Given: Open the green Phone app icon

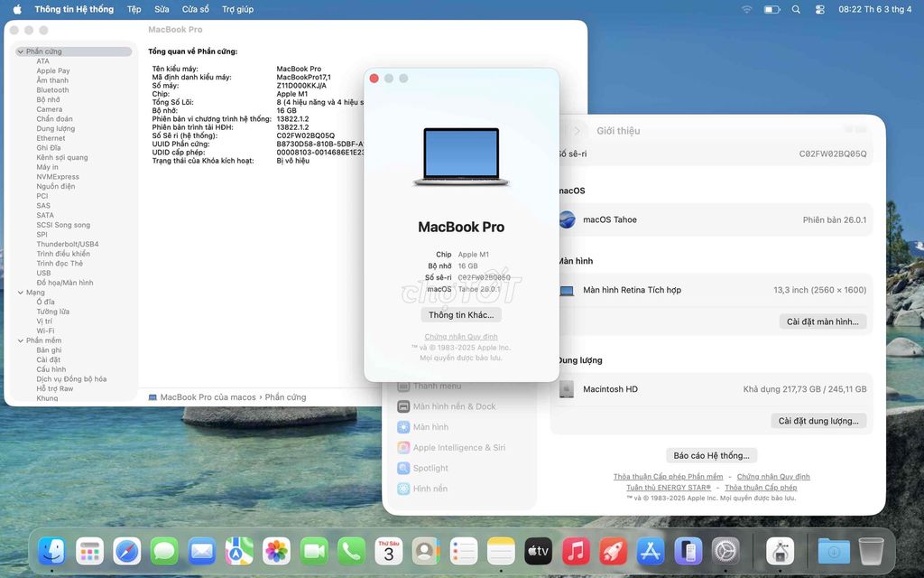Looking at the screenshot, I should pyautogui.click(x=351, y=552).
